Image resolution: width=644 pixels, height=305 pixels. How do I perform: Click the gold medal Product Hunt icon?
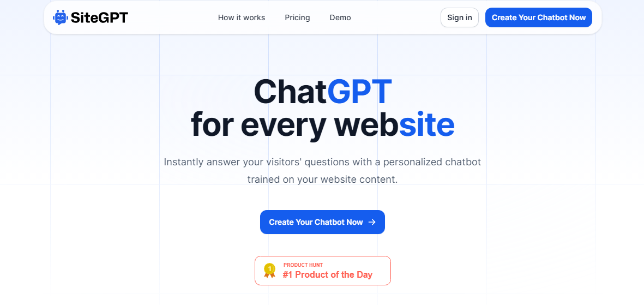tap(269, 270)
